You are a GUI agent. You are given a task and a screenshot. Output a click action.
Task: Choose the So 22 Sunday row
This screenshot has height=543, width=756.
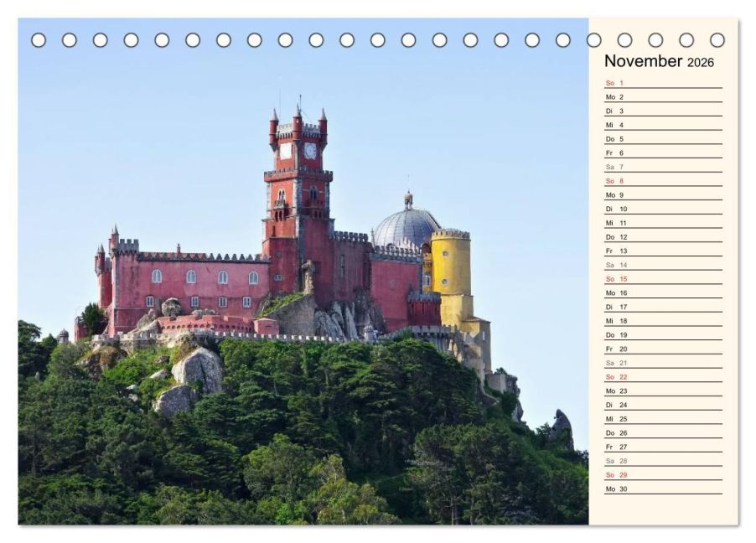[664, 376]
